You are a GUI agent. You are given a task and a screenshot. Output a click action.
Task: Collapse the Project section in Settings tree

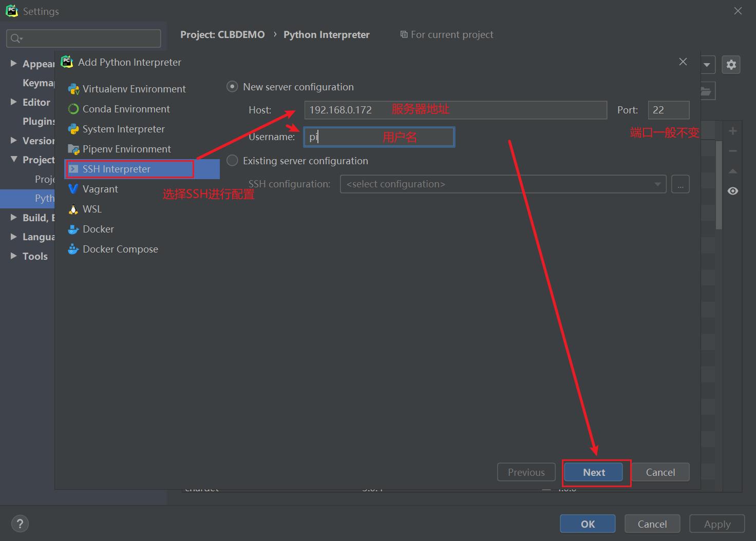point(14,159)
